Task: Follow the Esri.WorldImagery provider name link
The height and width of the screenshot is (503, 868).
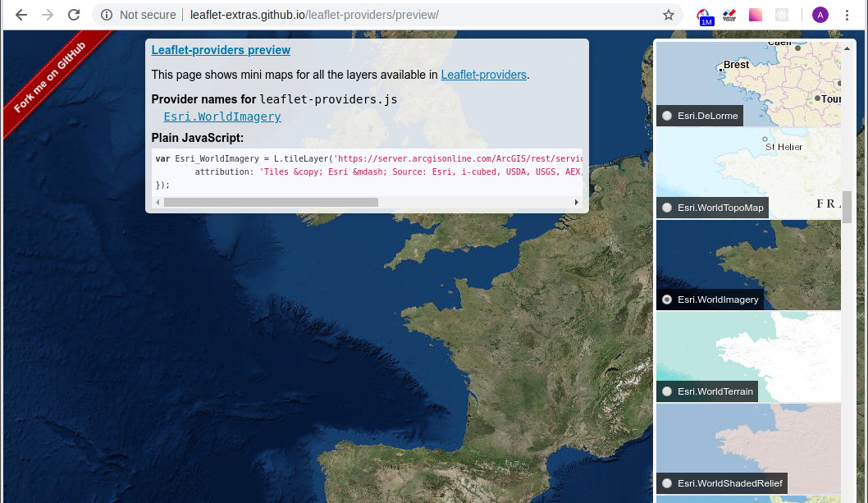Action: click(x=222, y=117)
